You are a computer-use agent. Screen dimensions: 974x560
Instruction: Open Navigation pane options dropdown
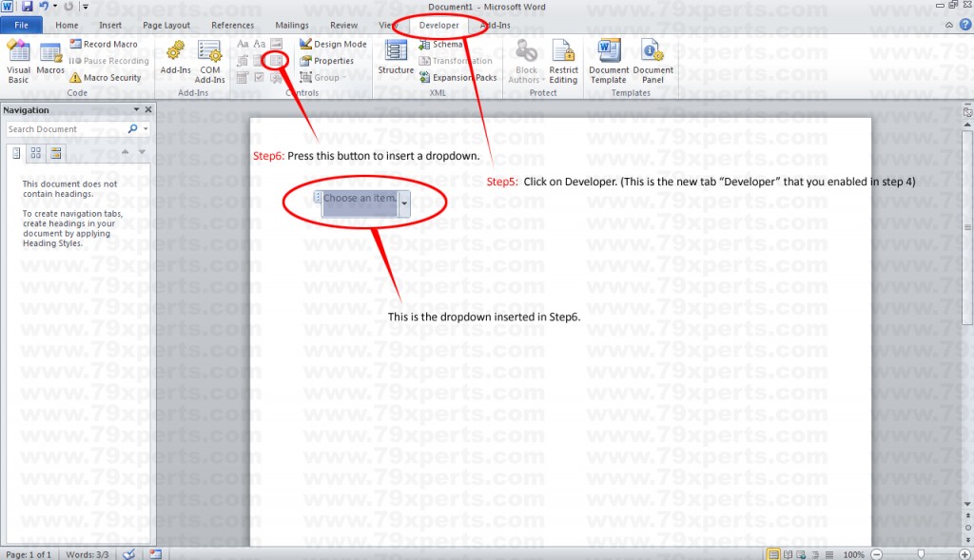point(136,109)
